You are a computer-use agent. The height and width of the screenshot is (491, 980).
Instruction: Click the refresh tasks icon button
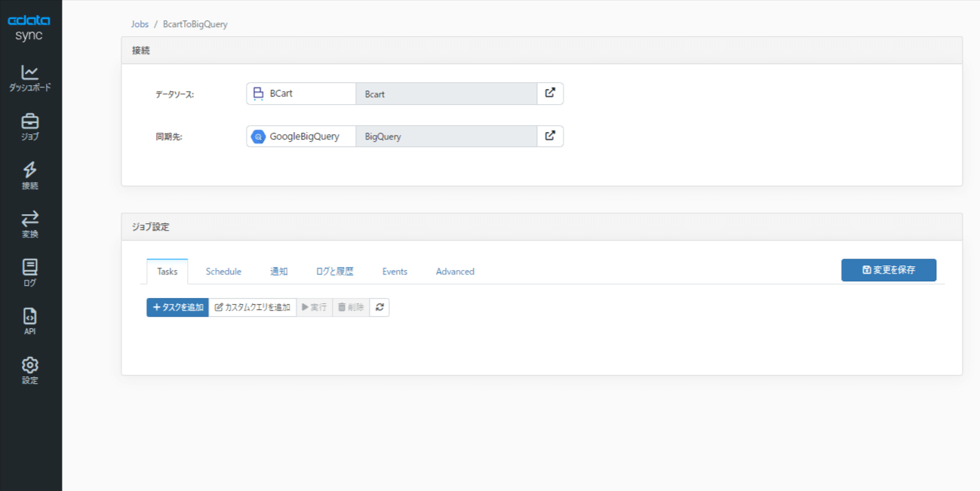pos(379,307)
